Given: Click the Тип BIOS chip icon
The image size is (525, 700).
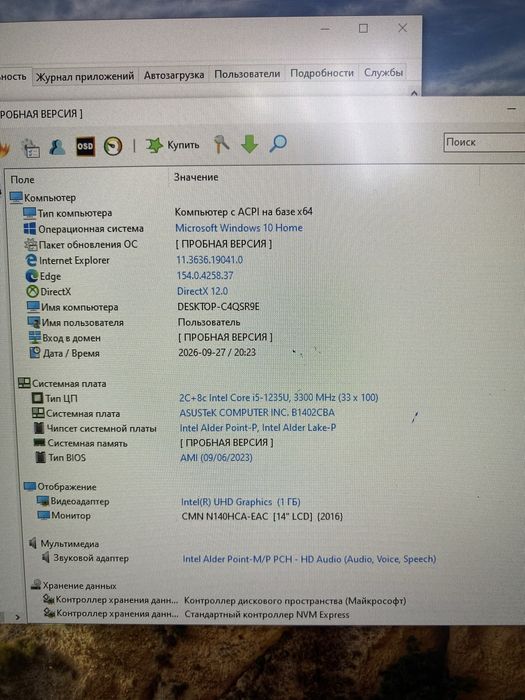Looking at the screenshot, I should point(41,457).
